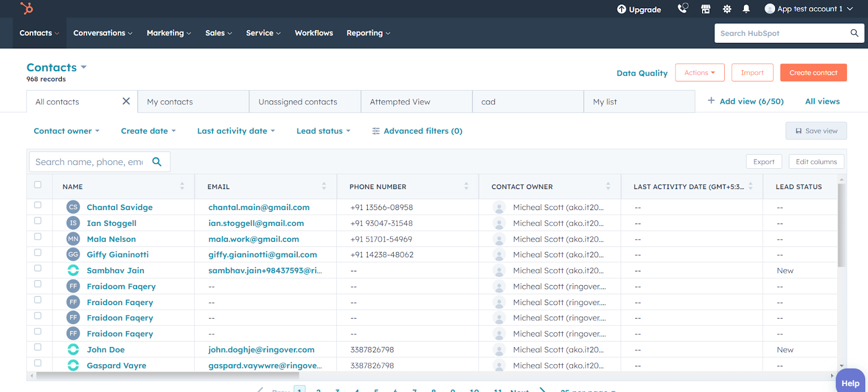Click the table's horizontal scrollbar thumb
This screenshot has width=868, height=392.
(168, 375)
